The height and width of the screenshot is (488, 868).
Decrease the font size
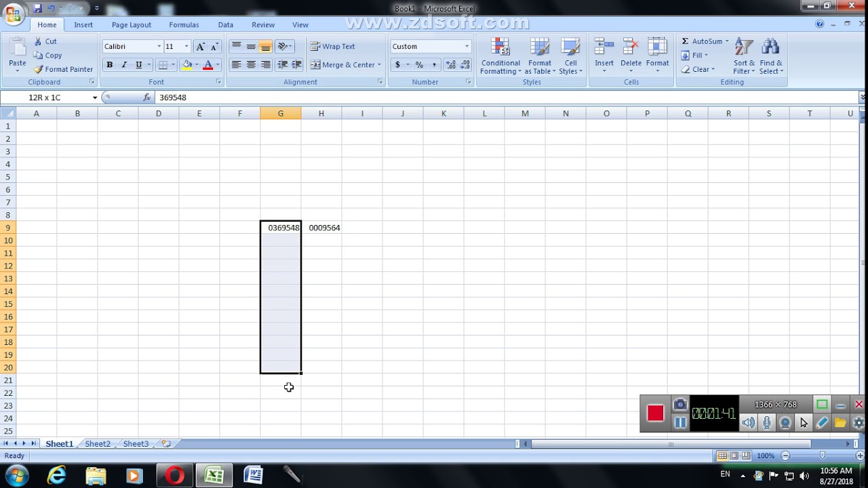[x=214, y=47]
